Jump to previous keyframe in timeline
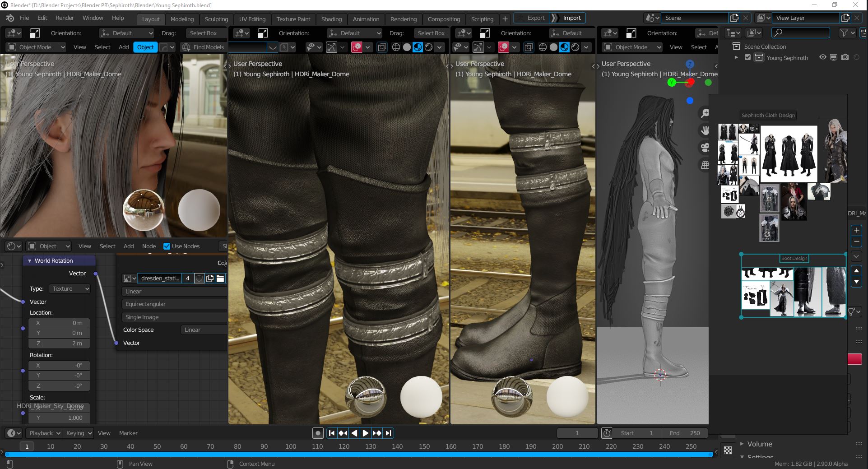The image size is (868, 469). pyautogui.click(x=343, y=433)
